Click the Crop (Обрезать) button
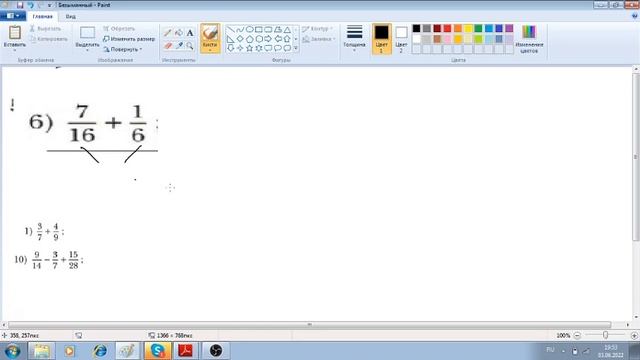 pyautogui.click(x=119, y=29)
